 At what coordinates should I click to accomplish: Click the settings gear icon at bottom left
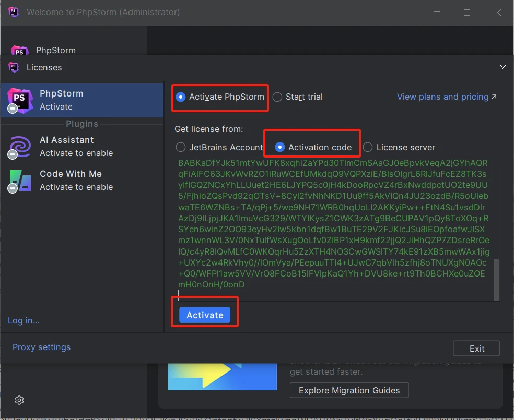[x=19, y=400]
